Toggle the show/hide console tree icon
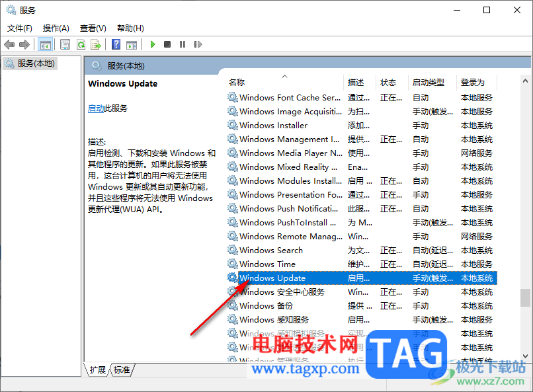Image resolution: width=533 pixels, height=392 pixels. click(x=45, y=44)
